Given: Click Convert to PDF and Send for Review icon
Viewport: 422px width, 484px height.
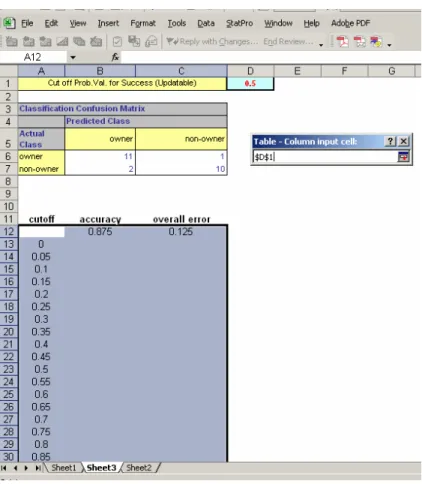Looking at the screenshot, I should pos(376,42).
